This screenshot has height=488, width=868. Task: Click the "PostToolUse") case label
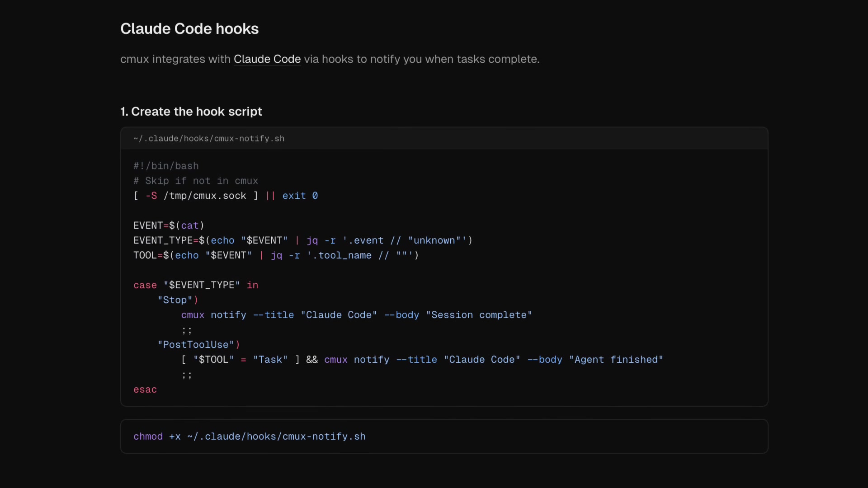198,345
